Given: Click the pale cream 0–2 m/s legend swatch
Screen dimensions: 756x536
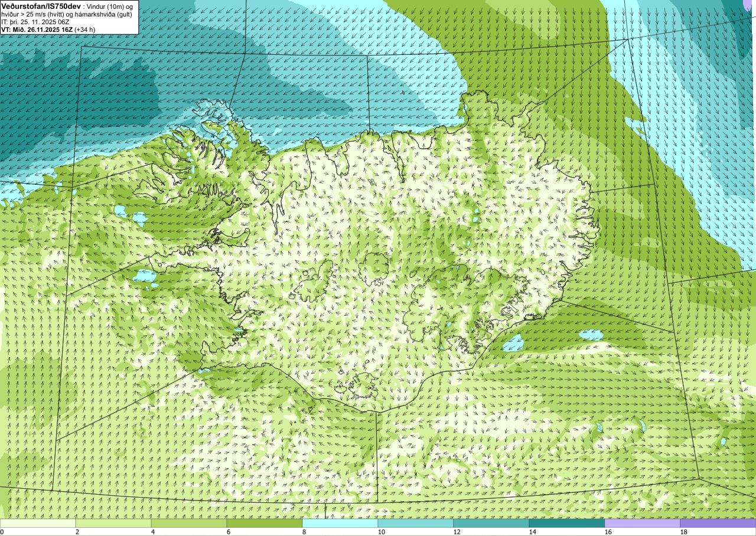Looking at the screenshot, I should point(38,523).
